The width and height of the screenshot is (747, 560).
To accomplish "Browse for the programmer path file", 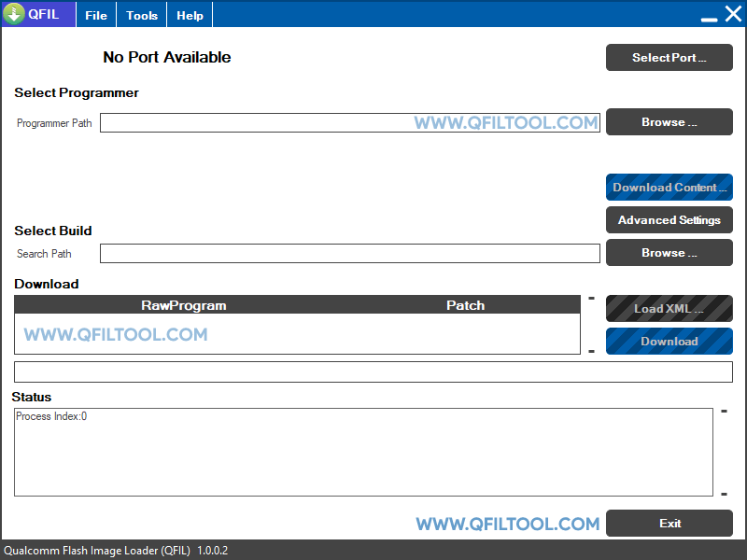I will point(669,121).
